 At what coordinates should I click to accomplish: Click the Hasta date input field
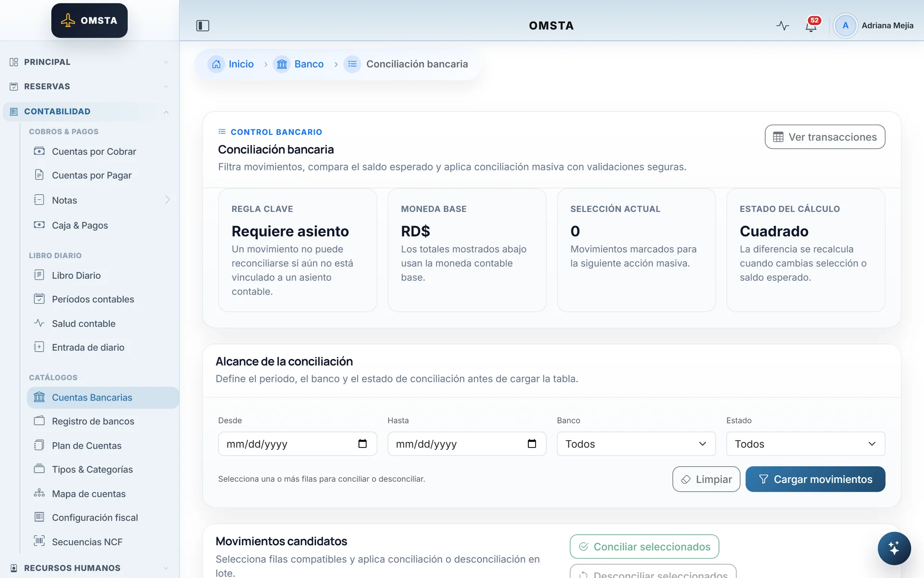[x=467, y=444]
